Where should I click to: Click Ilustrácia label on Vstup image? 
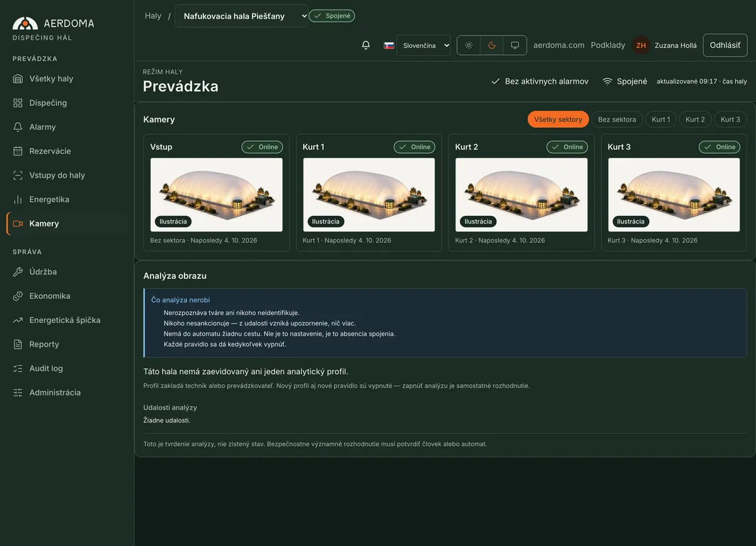tap(173, 222)
